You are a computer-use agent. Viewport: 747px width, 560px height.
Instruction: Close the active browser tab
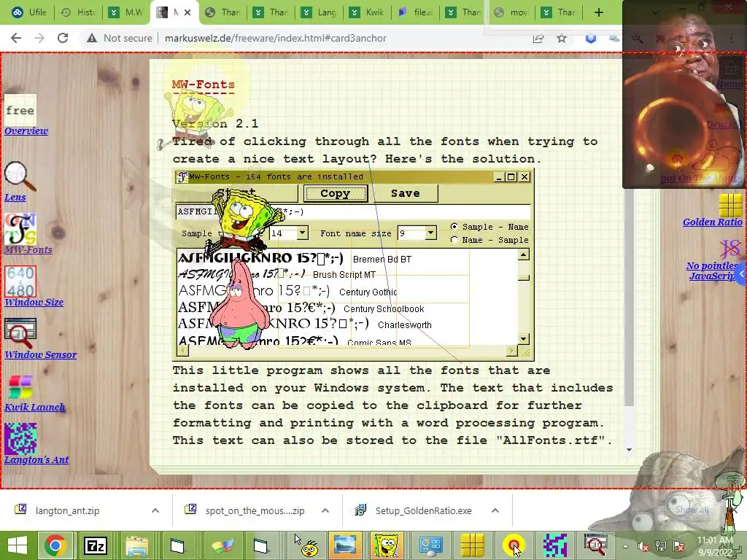click(x=187, y=12)
